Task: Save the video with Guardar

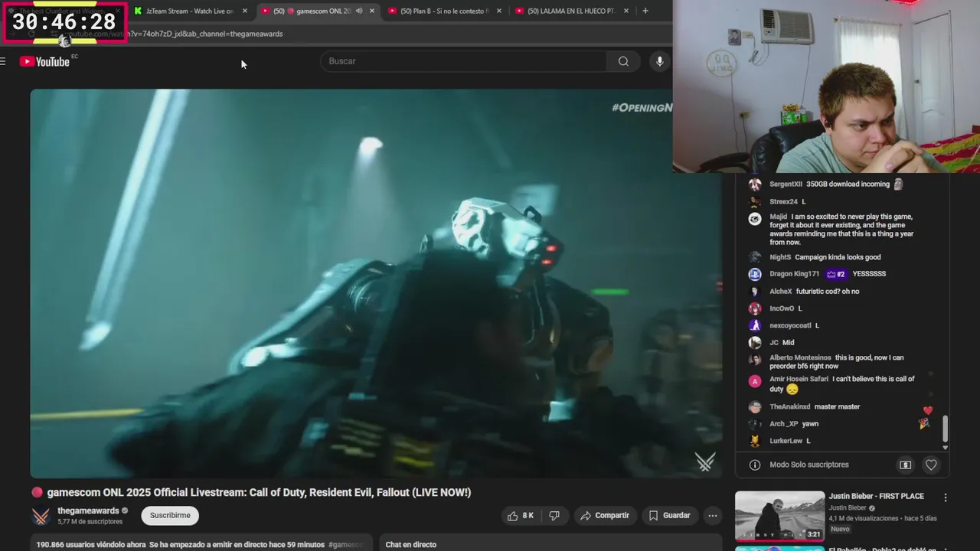Action: [x=669, y=516]
